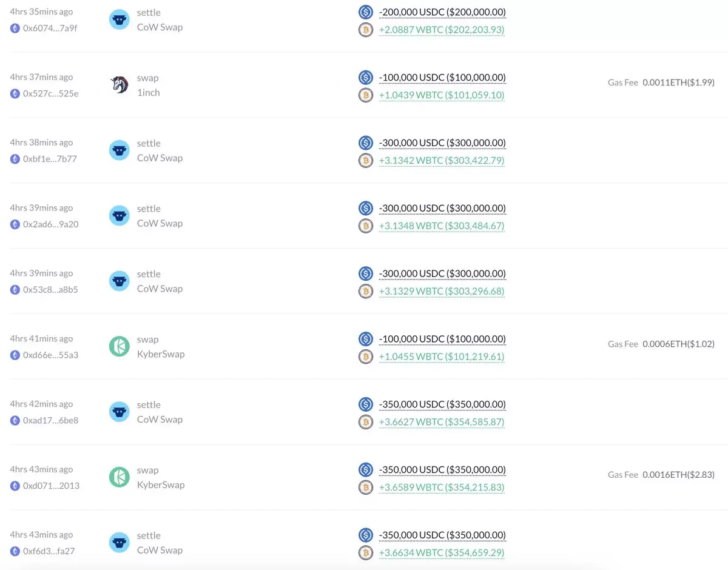Click the '4hrs 38mins ago' timestamp
The height and width of the screenshot is (570, 728).
click(41, 142)
